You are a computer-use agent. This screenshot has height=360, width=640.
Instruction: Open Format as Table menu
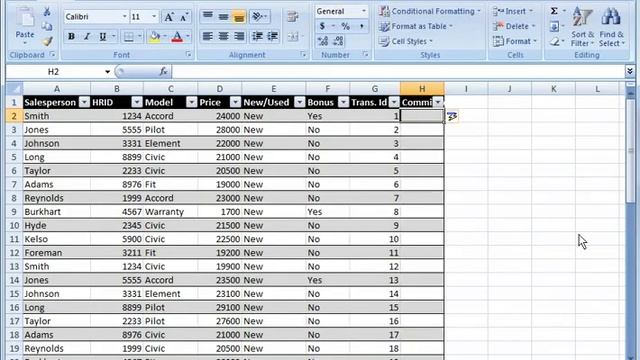point(416,27)
